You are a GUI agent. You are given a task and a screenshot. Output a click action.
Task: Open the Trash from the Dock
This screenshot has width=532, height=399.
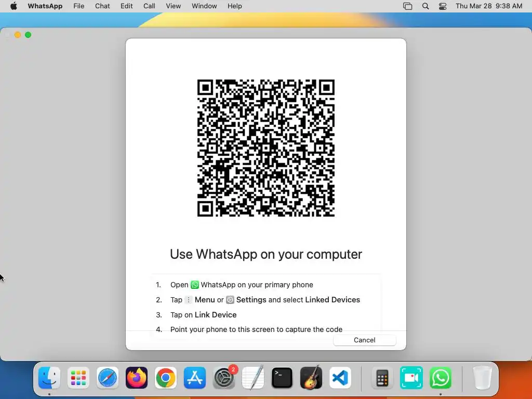coord(482,378)
